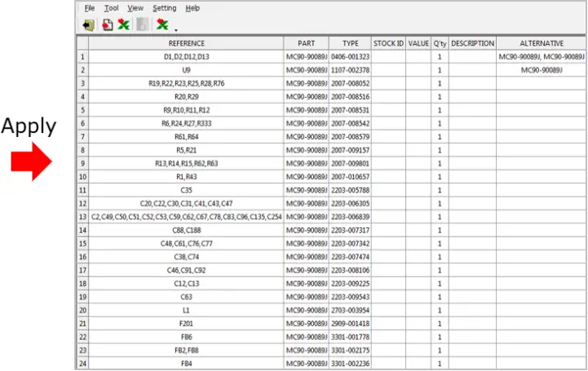Click reference cell R19,R22,R23,R25,R28,R76

(x=187, y=83)
